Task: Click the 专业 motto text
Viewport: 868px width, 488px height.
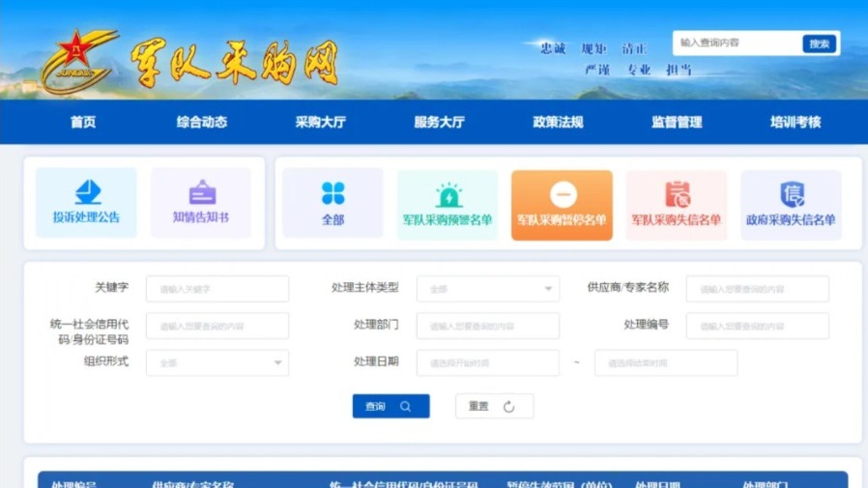Action: click(x=639, y=70)
